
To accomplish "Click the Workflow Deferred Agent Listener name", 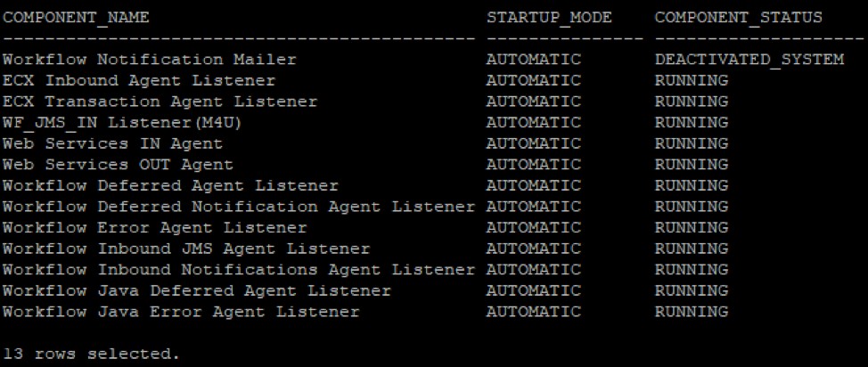I will tap(170, 186).
